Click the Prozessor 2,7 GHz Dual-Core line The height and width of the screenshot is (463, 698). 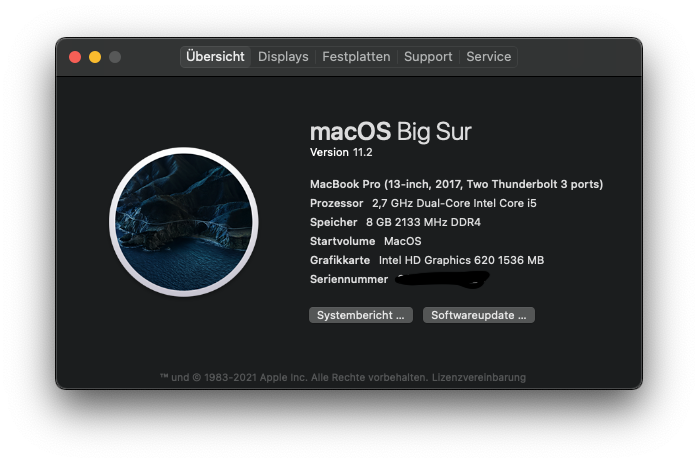(x=423, y=203)
